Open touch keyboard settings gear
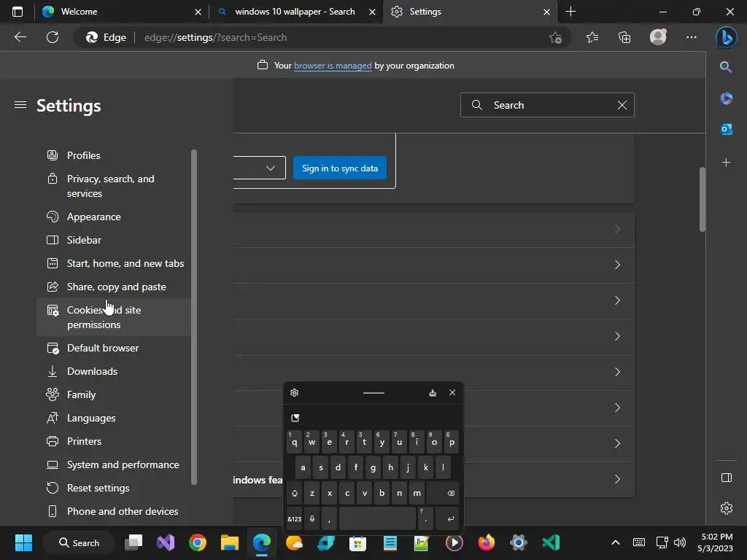 coord(295,392)
